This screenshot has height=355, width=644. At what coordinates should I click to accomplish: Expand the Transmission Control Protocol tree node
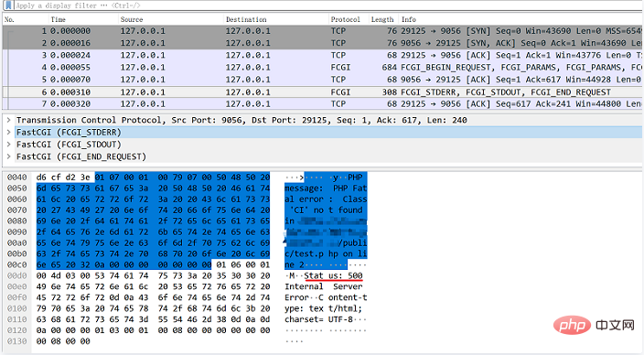coord(8,120)
